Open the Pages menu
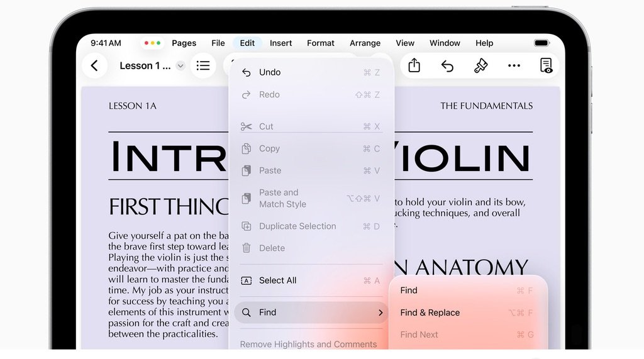 click(184, 43)
